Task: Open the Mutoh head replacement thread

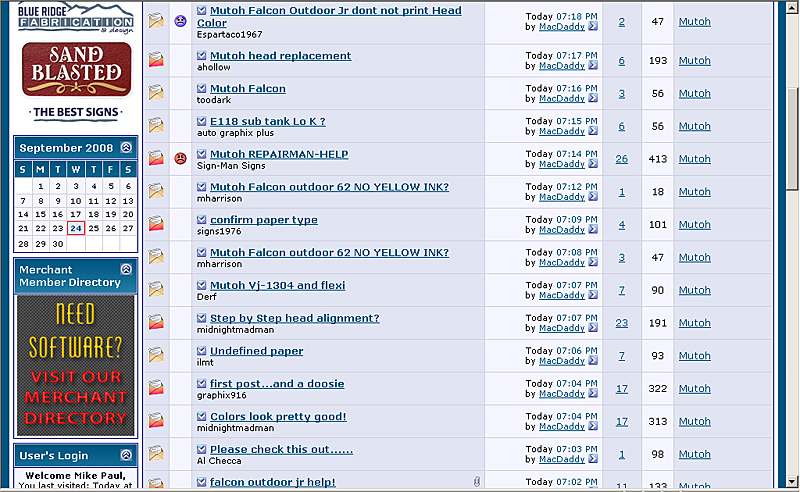Action: 280,56
